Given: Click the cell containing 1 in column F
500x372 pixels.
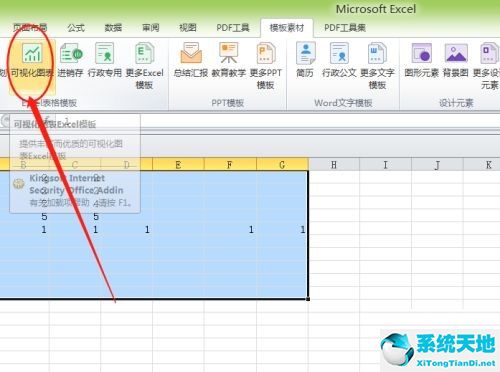Looking at the screenshot, I should [230, 229].
